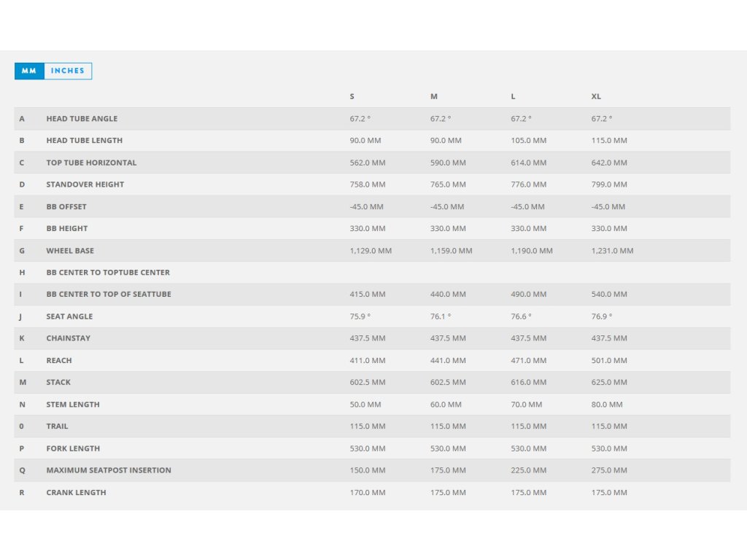Image resolution: width=747 pixels, height=560 pixels.
Task: Click BB CENTER TO TOP OF SEATTUBE label
Action: (109, 295)
